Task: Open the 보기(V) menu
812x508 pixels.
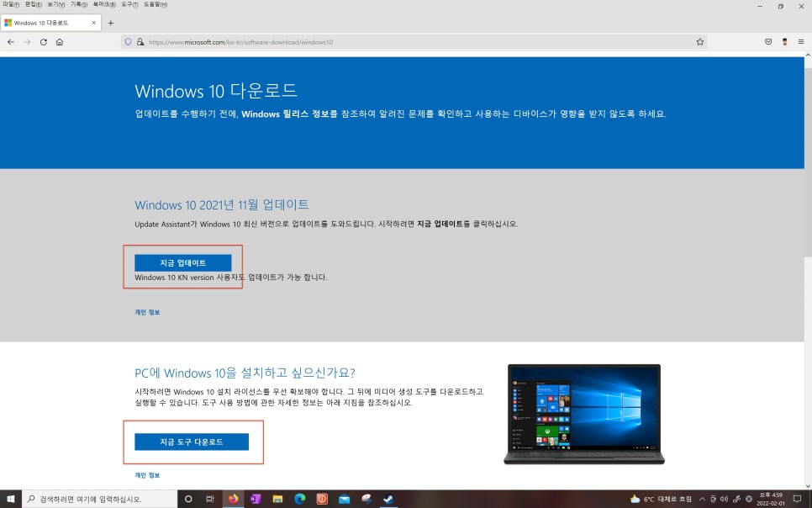Action: tap(56, 4)
